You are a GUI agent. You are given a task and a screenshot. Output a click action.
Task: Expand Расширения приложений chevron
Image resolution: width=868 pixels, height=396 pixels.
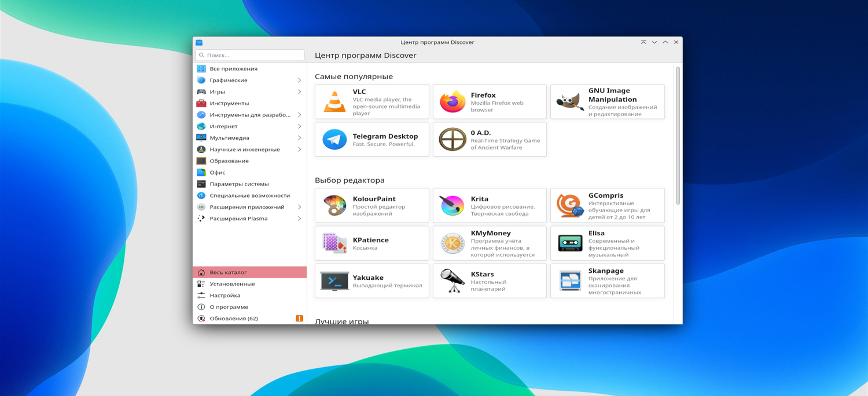click(299, 207)
